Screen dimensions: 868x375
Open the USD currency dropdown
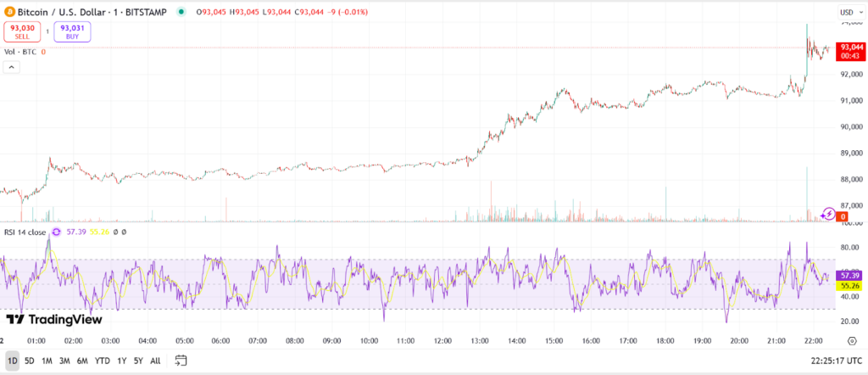click(x=849, y=12)
